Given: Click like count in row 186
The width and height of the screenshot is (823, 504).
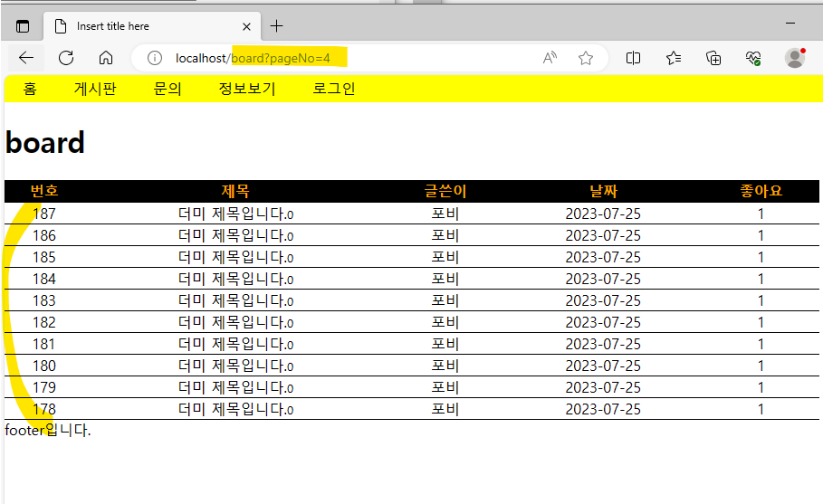Looking at the screenshot, I should coord(761,235).
